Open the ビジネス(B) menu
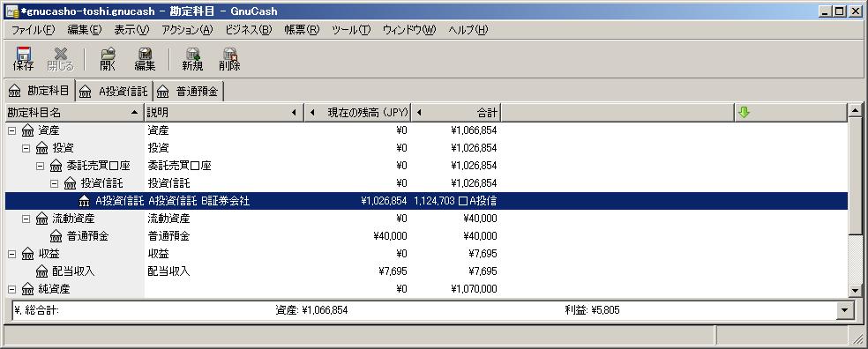This screenshot has height=349, width=868. click(x=249, y=30)
